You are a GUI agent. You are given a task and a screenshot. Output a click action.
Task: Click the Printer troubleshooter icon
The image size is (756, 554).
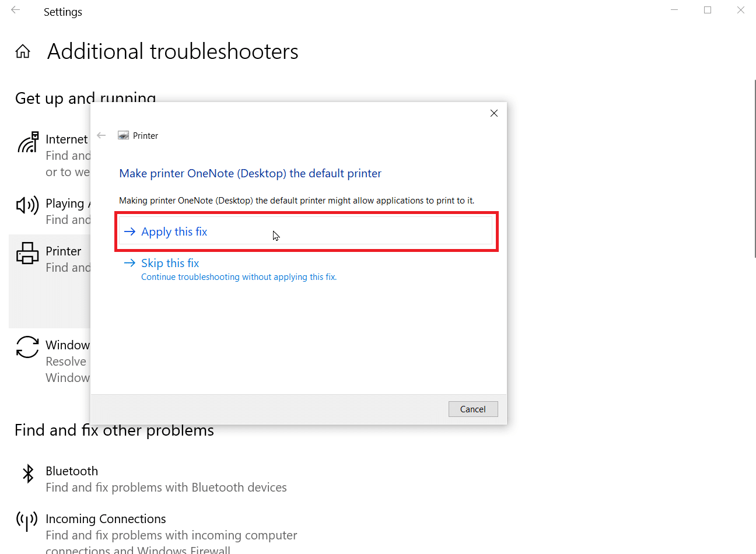click(x=27, y=254)
